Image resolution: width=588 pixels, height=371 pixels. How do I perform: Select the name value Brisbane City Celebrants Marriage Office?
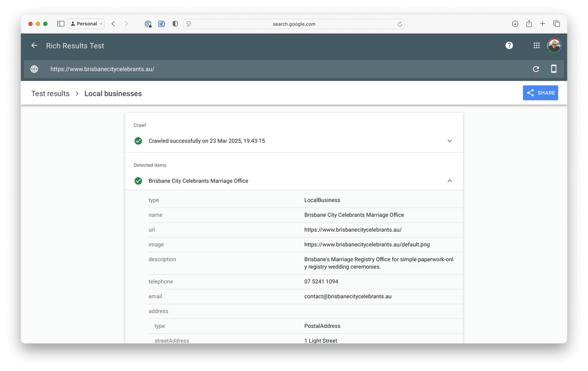(x=354, y=215)
